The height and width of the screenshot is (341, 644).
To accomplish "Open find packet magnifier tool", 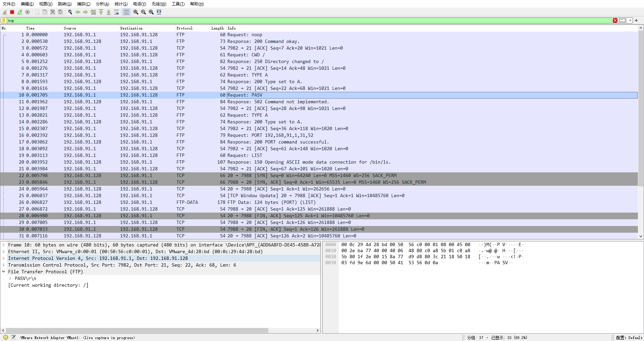I will [70, 12].
